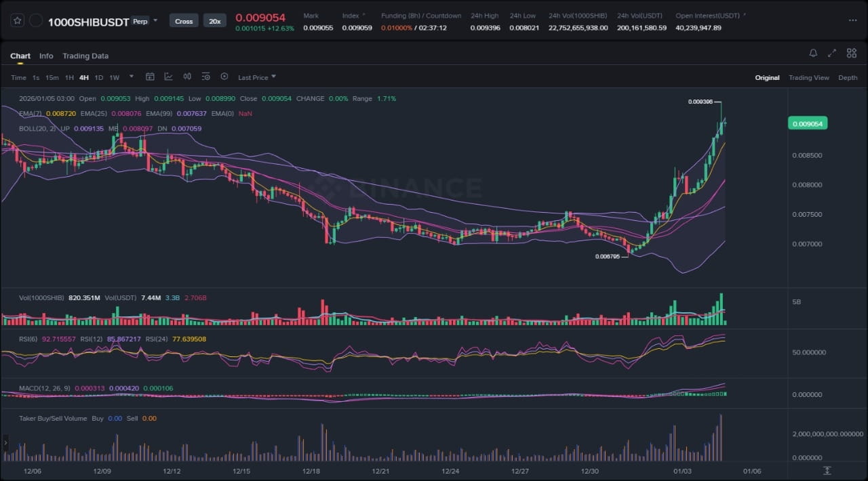Open the chart layout grid icon
868x481 pixels.
[x=851, y=53]
